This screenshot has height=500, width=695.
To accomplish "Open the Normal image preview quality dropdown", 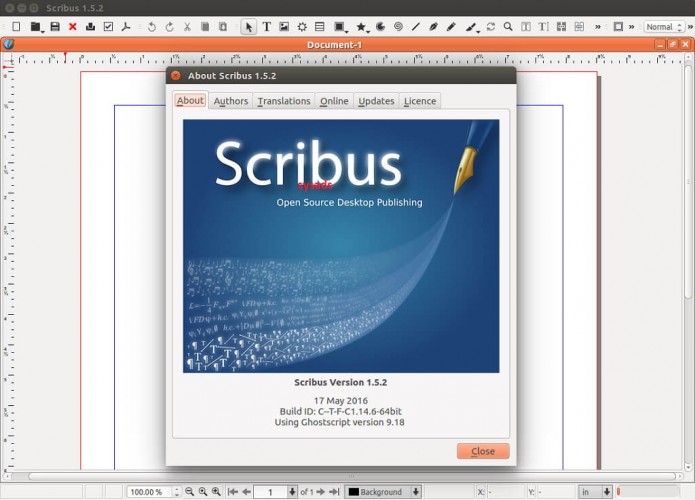I will click(x=664, y=27).
